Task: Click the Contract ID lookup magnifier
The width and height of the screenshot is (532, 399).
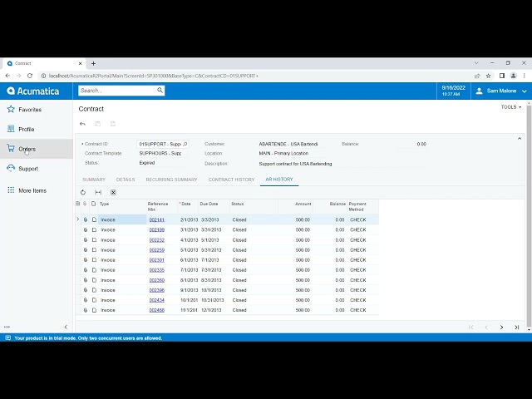Action: (x=185, y=144)
